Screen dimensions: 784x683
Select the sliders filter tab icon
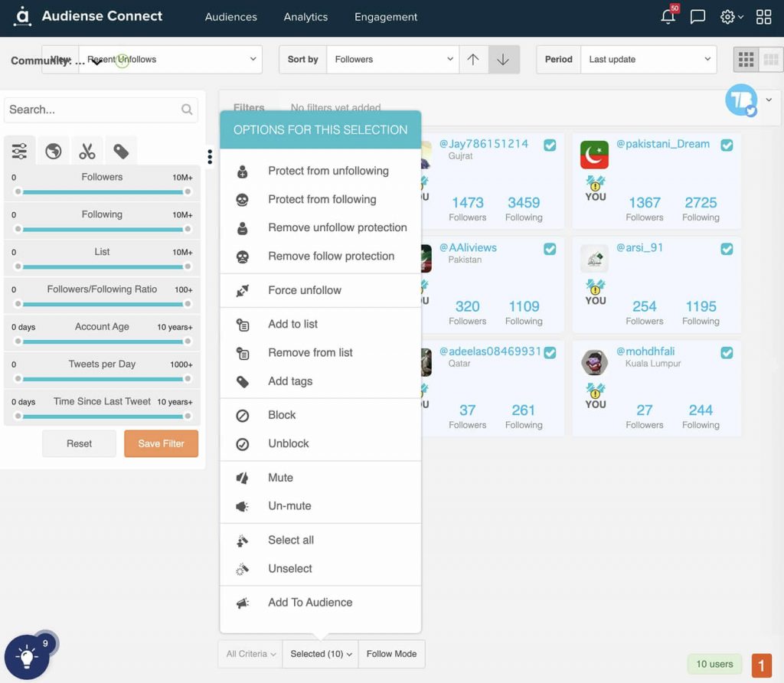point(19,151)
